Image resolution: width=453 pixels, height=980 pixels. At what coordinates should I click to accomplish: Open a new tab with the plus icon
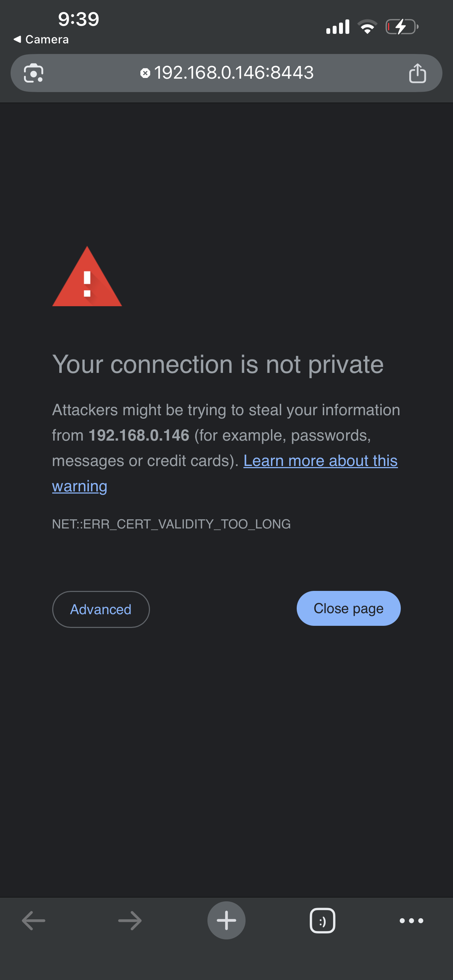tap(226, 920)
